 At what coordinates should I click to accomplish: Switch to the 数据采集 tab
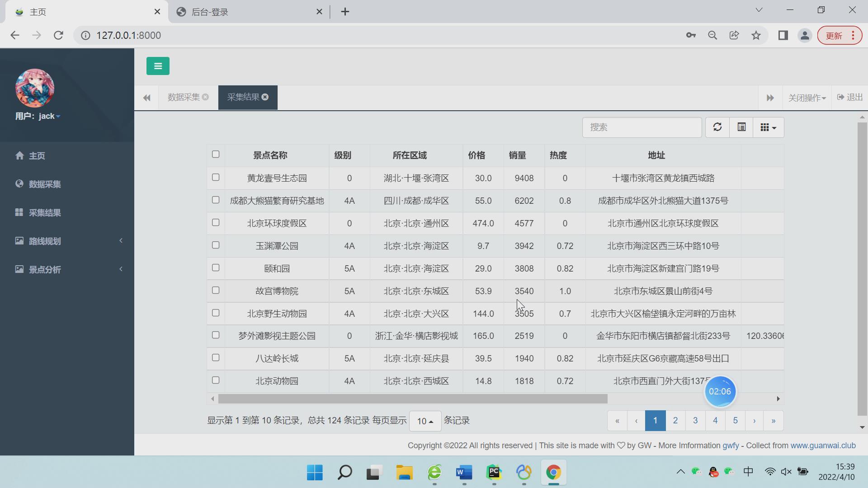click(x=183, y=97)
